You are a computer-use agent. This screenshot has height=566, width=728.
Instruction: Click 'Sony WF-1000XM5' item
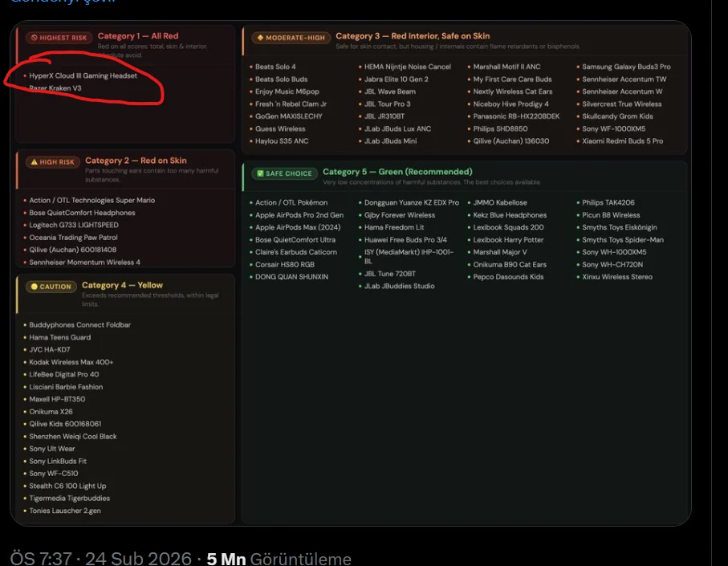point(614,128)
